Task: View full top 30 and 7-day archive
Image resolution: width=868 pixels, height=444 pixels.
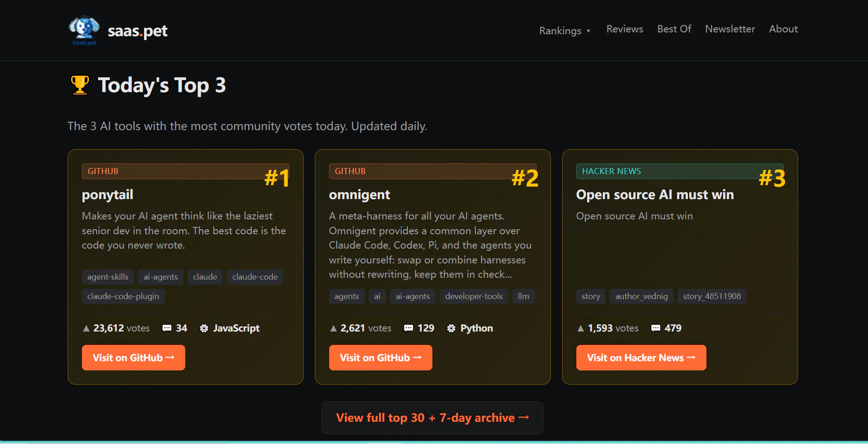Action: (x=432, y=418)
